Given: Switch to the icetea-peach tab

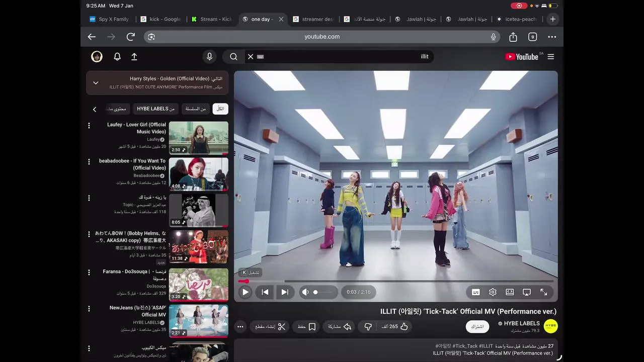Looking at the screenshot, I should [517, 19].
